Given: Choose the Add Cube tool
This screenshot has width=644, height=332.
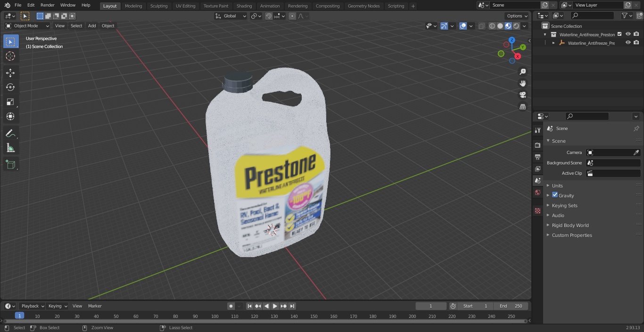Looking at the screenshot, I should click(x=10, y=165).
